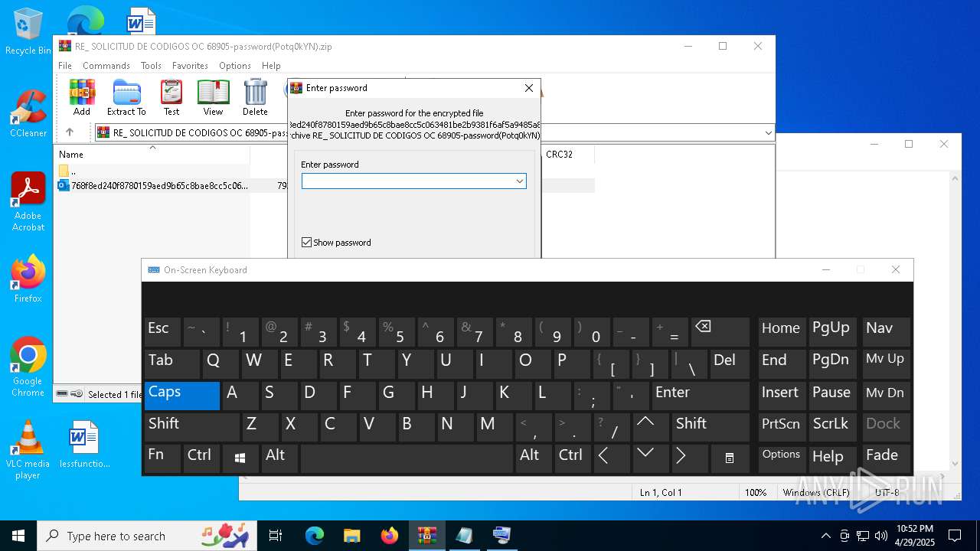The image size is (980, 551).
Task: Click the Del key
Action: pos(730,364)
